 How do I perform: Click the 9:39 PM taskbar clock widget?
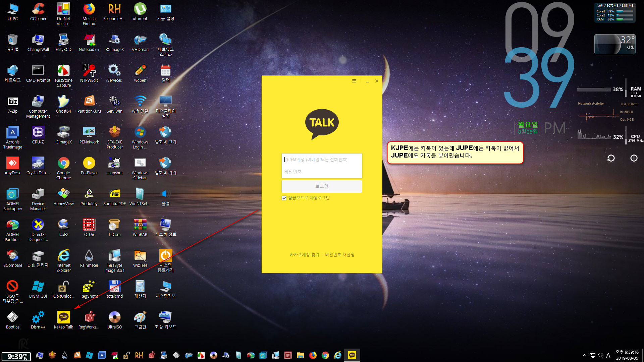[16, 357]
